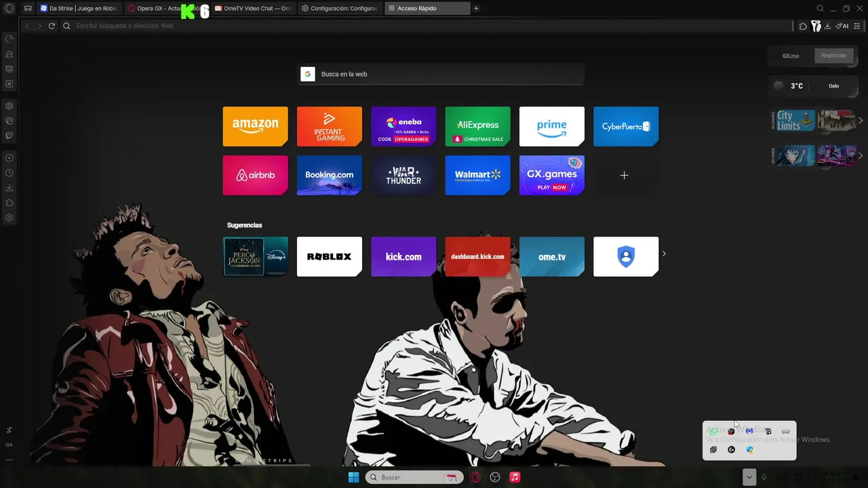Open the Roblox suggestion tile

[x=330, y=256]
